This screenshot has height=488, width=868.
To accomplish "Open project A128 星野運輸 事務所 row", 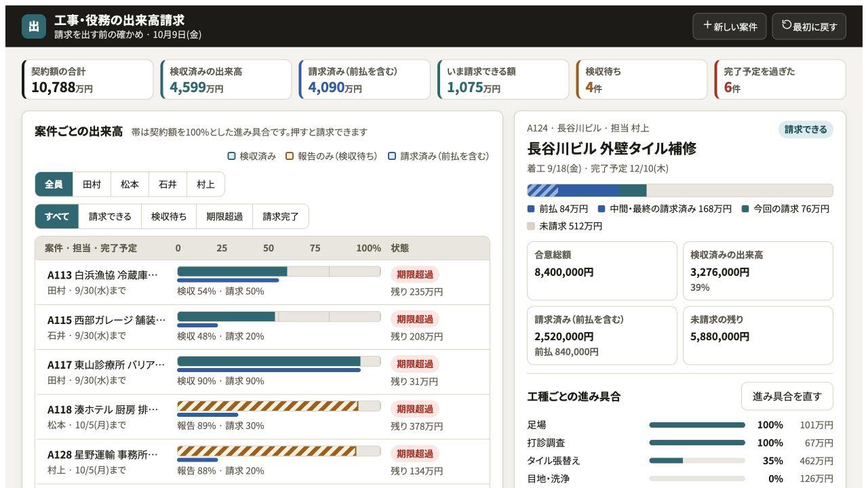I will tap(262, 462).
